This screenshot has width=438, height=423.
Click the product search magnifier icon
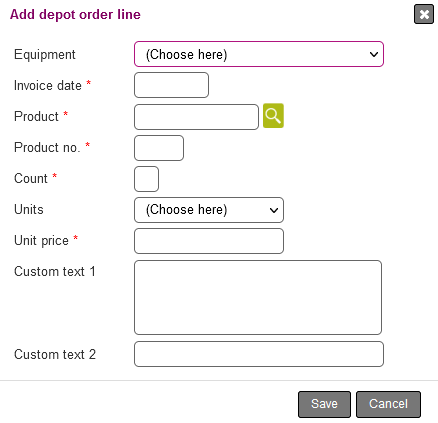273,116
